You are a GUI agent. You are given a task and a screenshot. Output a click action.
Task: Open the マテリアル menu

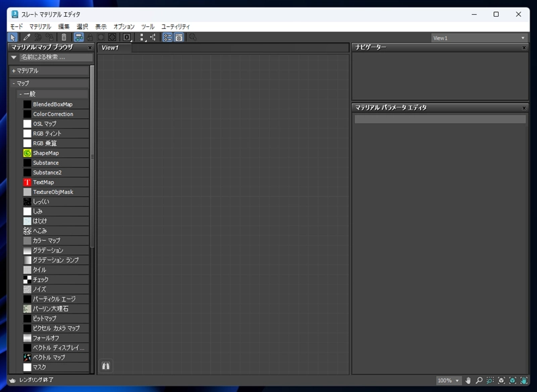tap(40, 26)
